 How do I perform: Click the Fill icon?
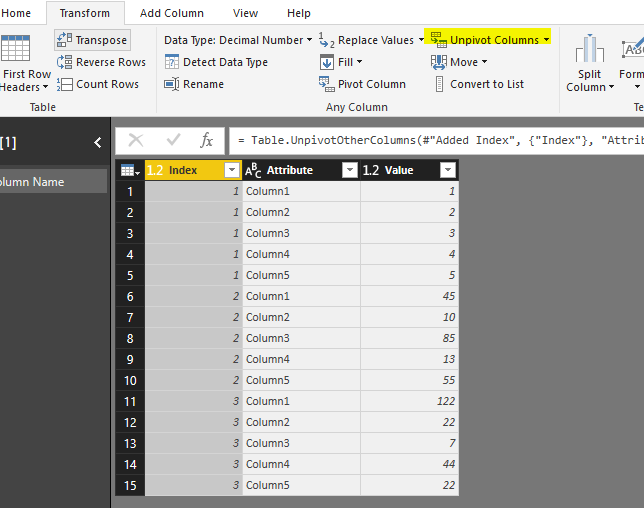tap(327, 62)
